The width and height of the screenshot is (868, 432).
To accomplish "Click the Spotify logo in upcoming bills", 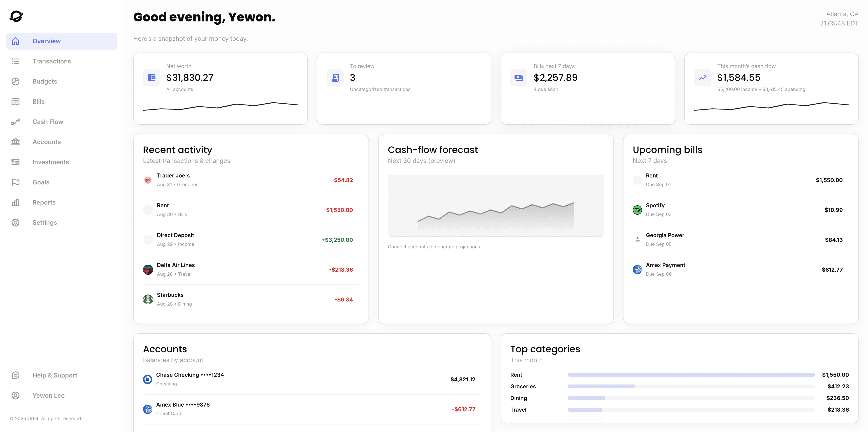I will point(637,210).
